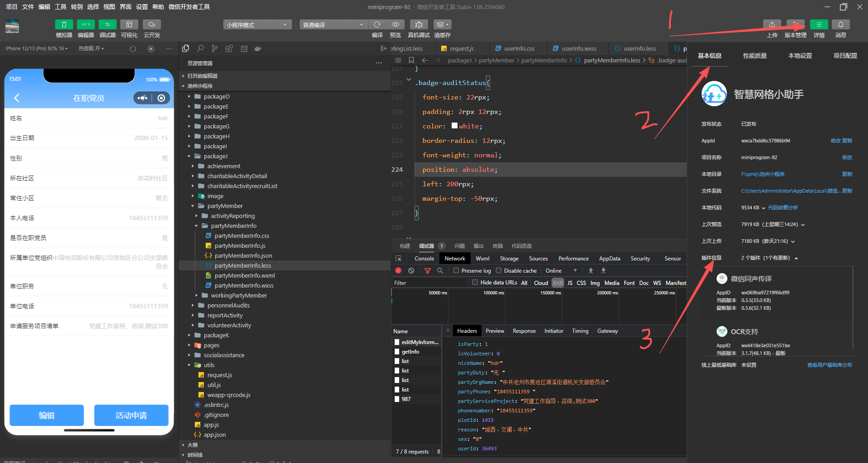Image resolution: width=868 pixels, height=463 pixels.
Task: Expand the packageK folder
Action: [x=216, y=335]
